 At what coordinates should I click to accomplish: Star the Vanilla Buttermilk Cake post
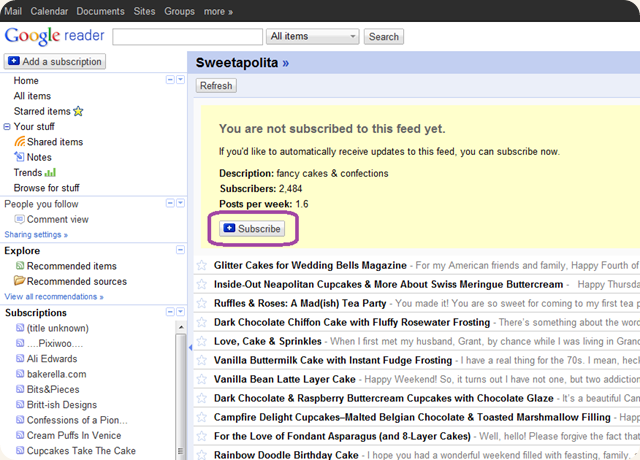point(202,360)
